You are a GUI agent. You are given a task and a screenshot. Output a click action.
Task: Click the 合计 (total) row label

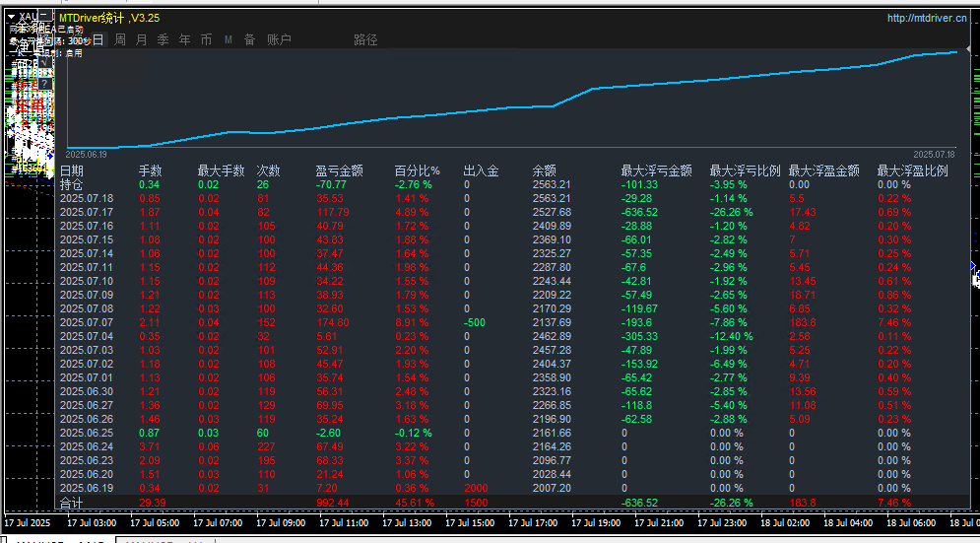click(72, 503)
